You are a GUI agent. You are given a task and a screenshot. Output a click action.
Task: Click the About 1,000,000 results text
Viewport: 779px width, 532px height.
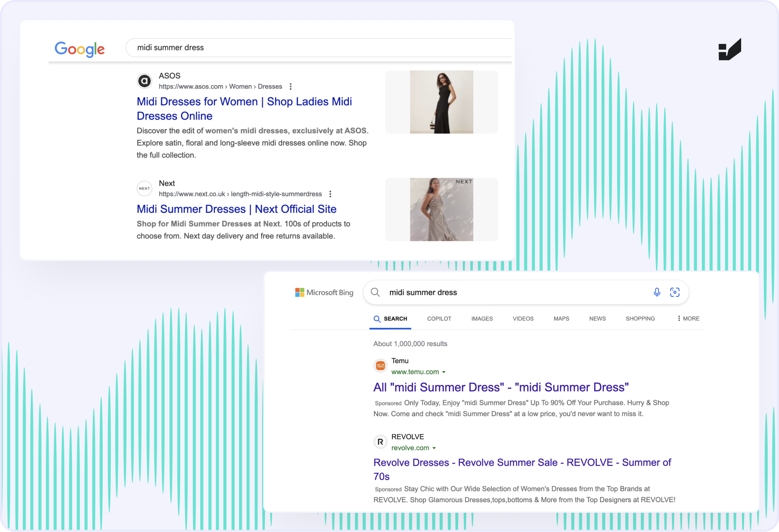pyautogui.click(x=410, y=344)
